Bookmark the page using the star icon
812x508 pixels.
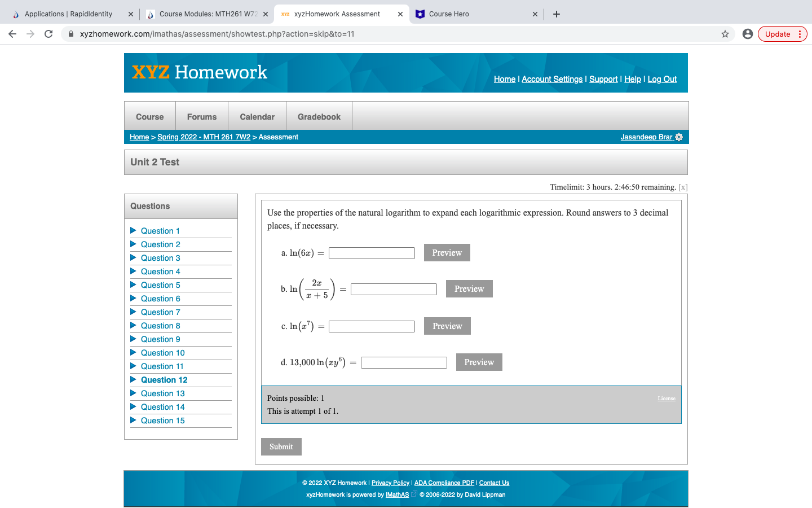point(725,34)
